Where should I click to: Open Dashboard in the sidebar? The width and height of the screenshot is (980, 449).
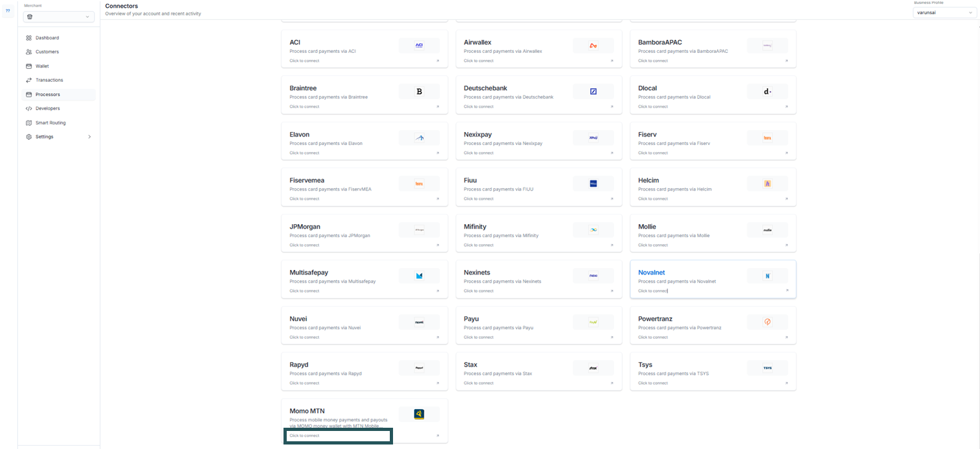47,38
